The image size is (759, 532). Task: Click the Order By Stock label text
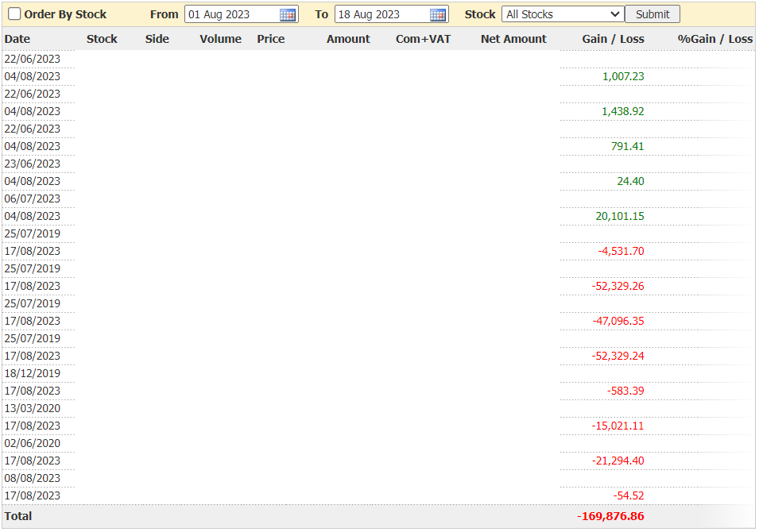65,14
